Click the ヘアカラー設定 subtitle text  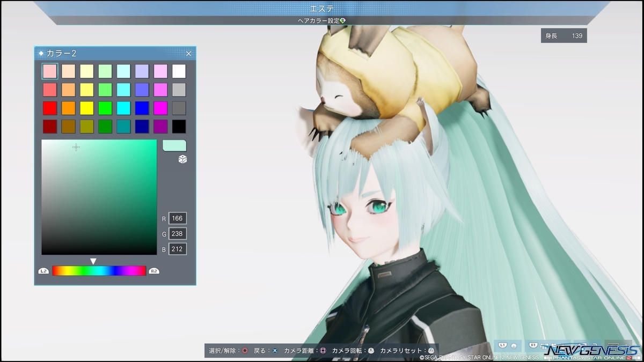coord(318,20)
